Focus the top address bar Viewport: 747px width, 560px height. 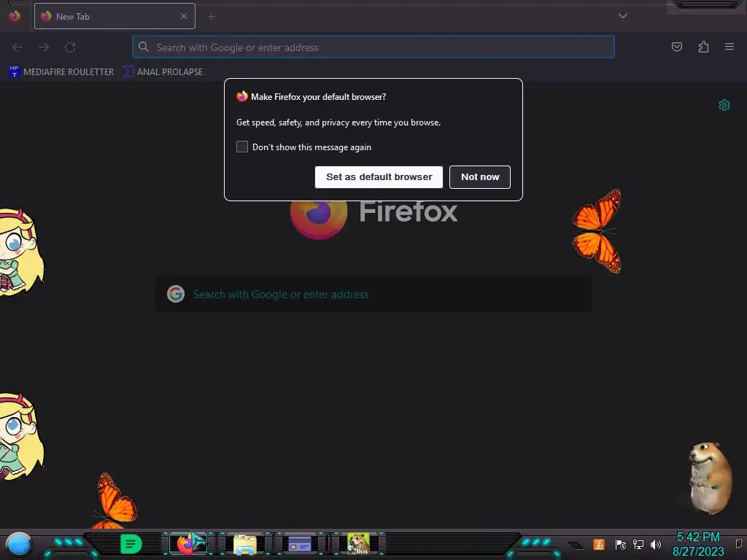pyautogui.click(x=373, y=47)
